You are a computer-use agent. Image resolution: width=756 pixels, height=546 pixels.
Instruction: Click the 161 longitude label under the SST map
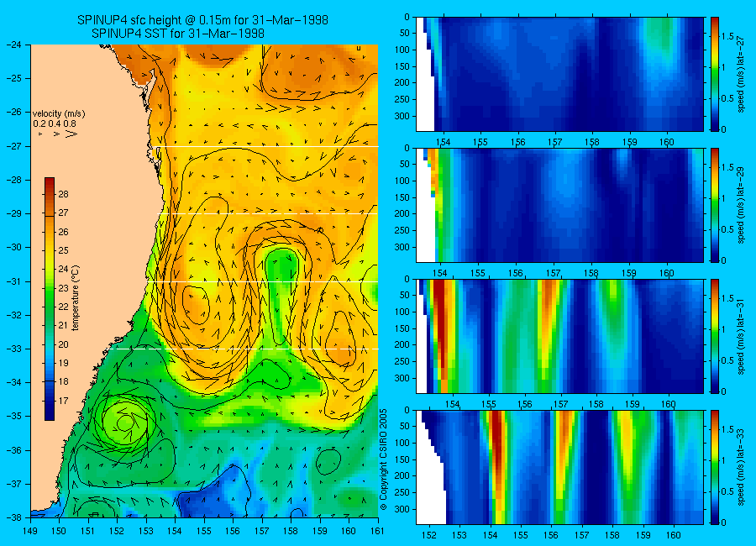pyautogui.click(x=377, y=531)
